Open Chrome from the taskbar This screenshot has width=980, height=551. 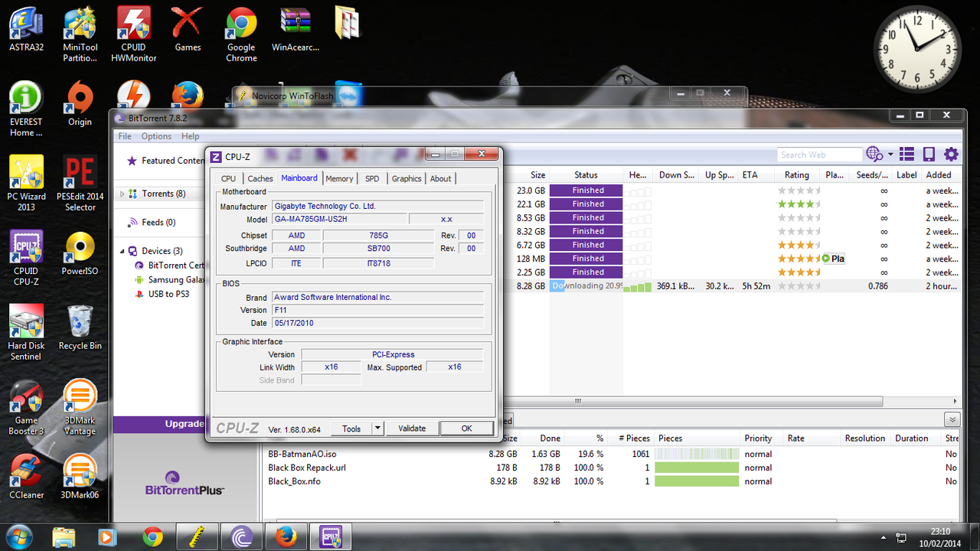153,536
